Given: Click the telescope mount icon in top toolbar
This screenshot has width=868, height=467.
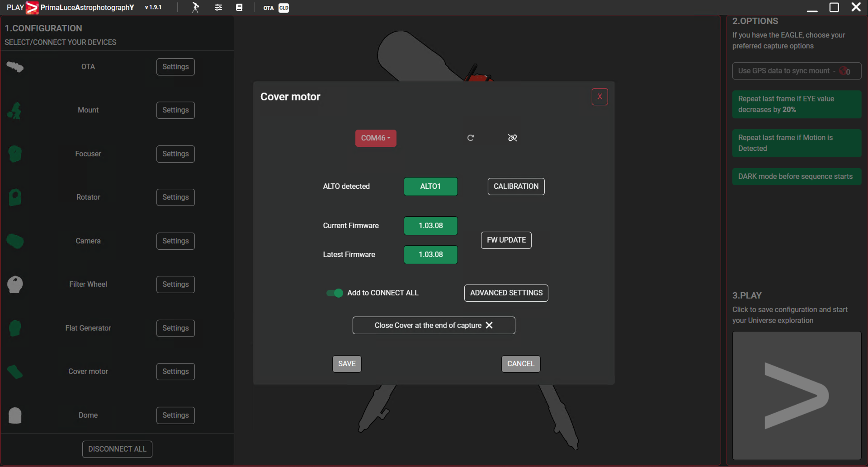Looking at the screenshot, I should (195, 7).
